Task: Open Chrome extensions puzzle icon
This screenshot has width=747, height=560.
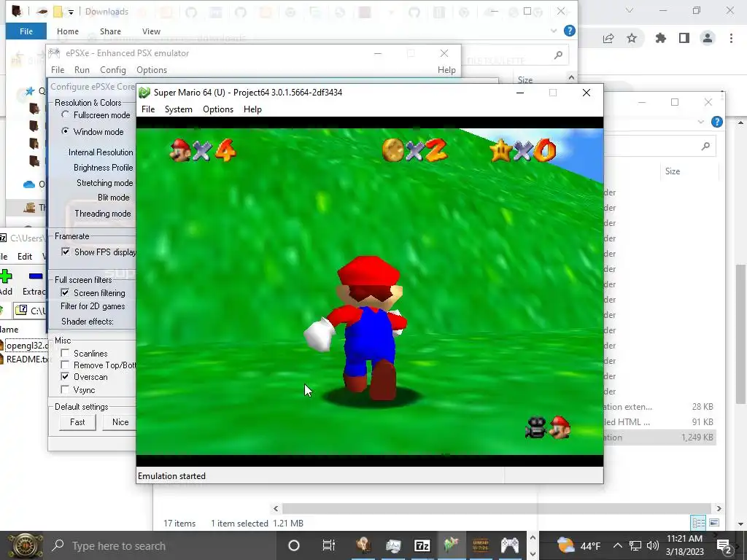Action: (x=661, y=38)
